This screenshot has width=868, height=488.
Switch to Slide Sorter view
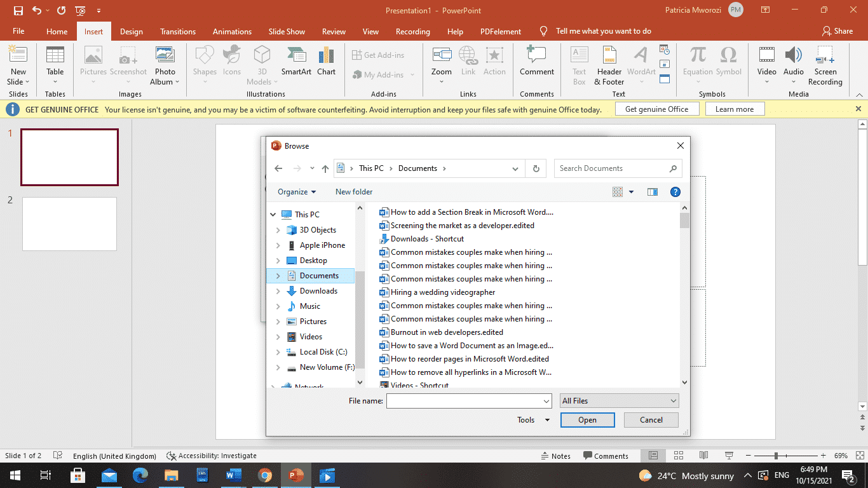point(679,456)
